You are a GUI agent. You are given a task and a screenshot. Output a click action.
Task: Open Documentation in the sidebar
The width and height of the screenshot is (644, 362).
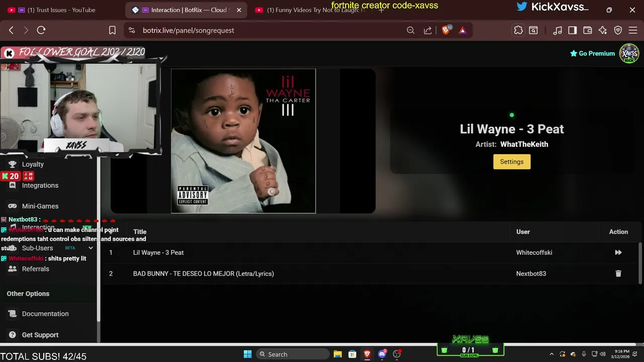(45, 314)
